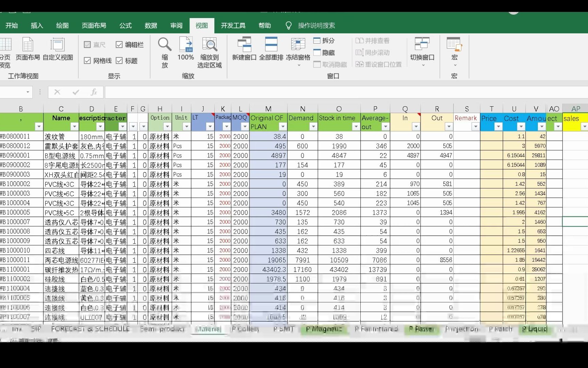Image resolution: width=588 pixels, height=368 pixels.
Task: Open the Out column filter dropdown
Action: click(x=449, y=126)
